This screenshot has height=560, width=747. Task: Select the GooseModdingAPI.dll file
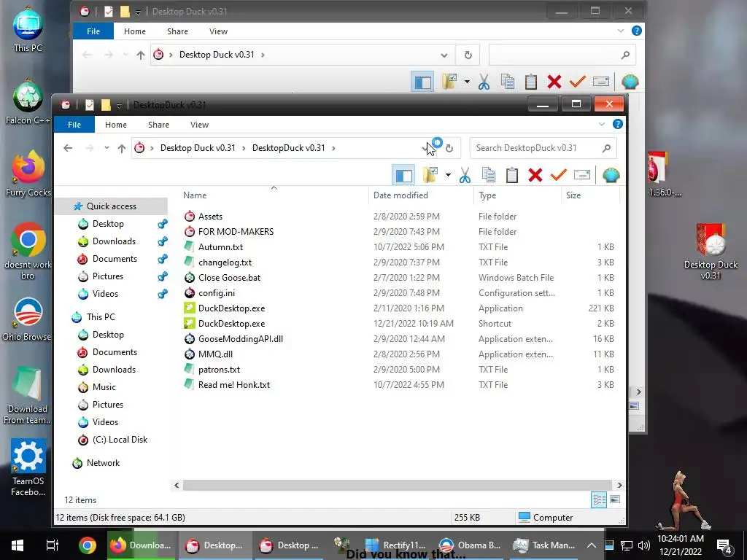(241, 339)
